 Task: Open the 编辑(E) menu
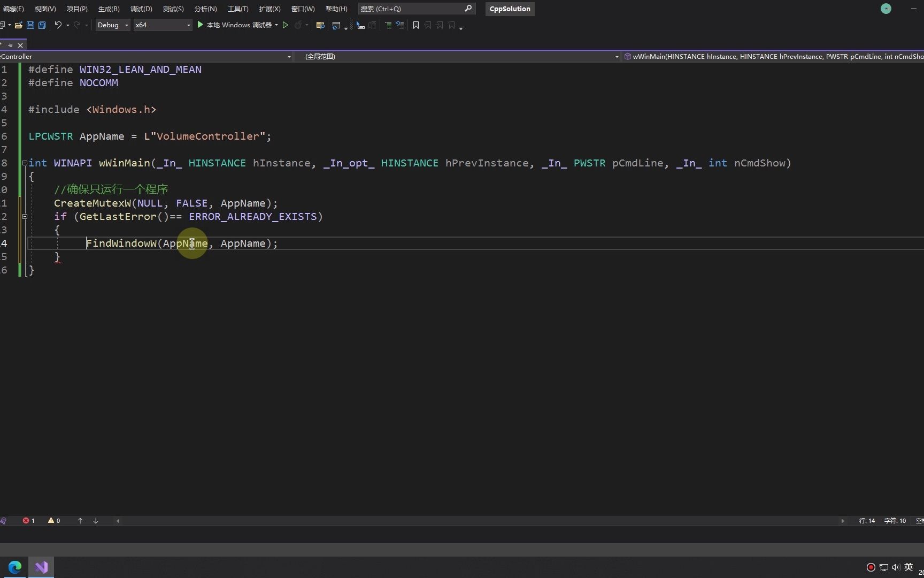coord(13,9)
